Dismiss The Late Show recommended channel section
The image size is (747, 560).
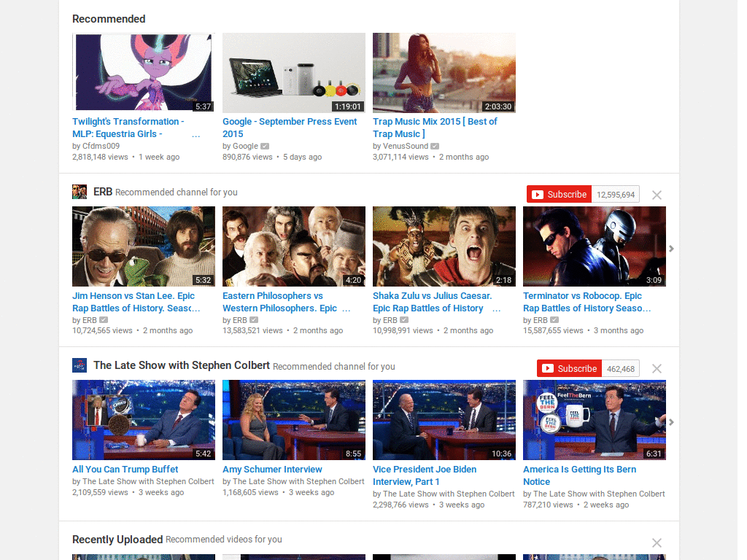coord(657,368)
